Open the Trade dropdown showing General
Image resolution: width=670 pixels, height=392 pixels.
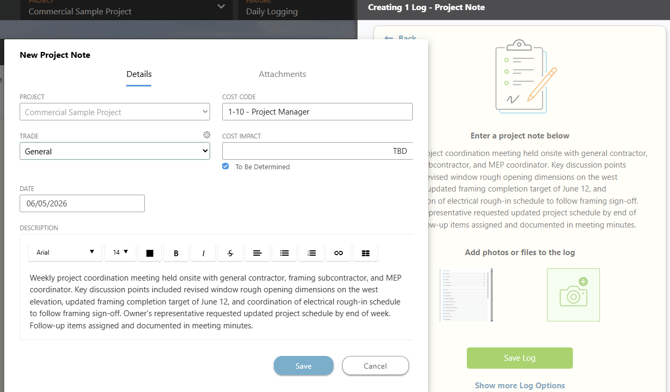pos(115,151)
